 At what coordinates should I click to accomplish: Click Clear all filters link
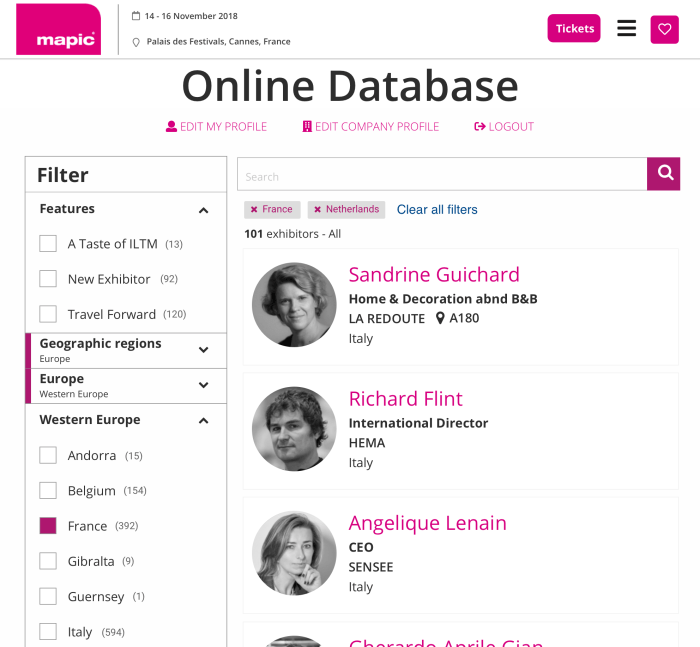click(x=437, y=210)
